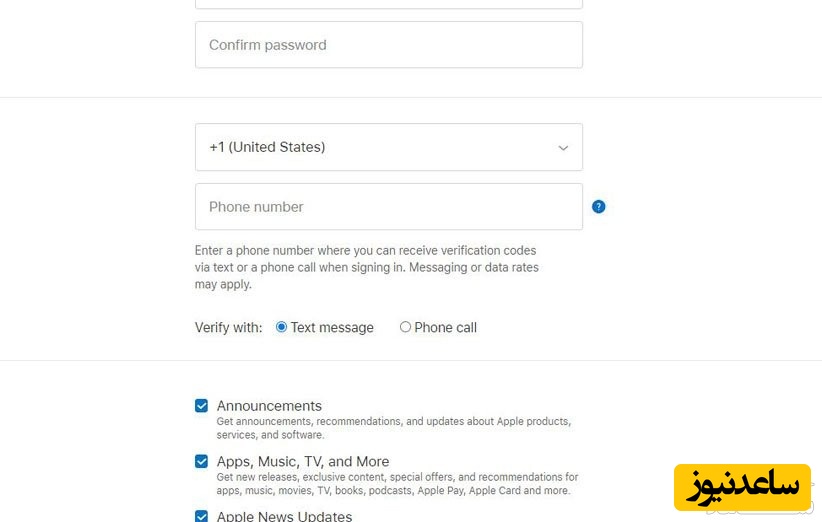Click the dropdown chevron arrow beside United States
The height and width of the screenshot is (522, 822).
(563, 148)
